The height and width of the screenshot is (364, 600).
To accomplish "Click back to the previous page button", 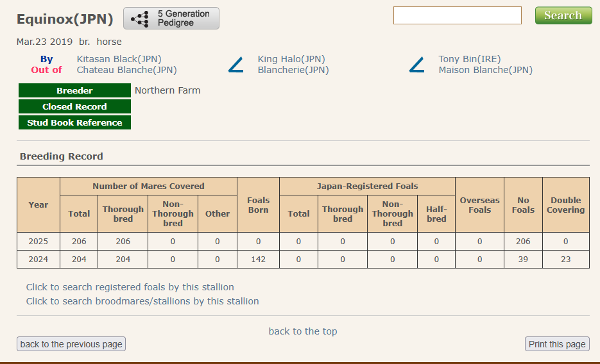I will click(71, 343).
